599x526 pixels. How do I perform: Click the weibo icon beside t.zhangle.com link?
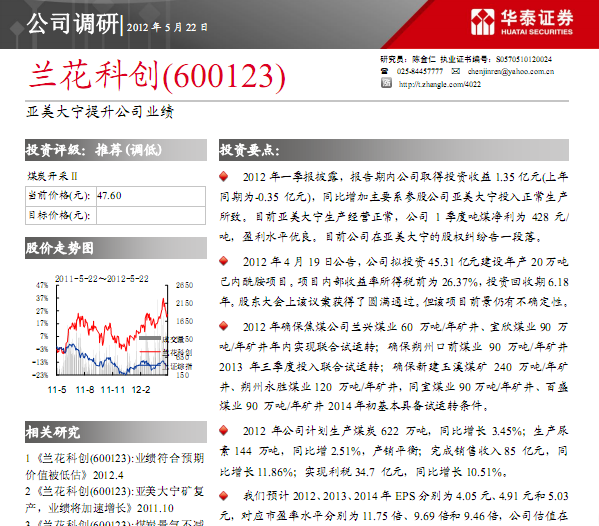coord(386,83)
